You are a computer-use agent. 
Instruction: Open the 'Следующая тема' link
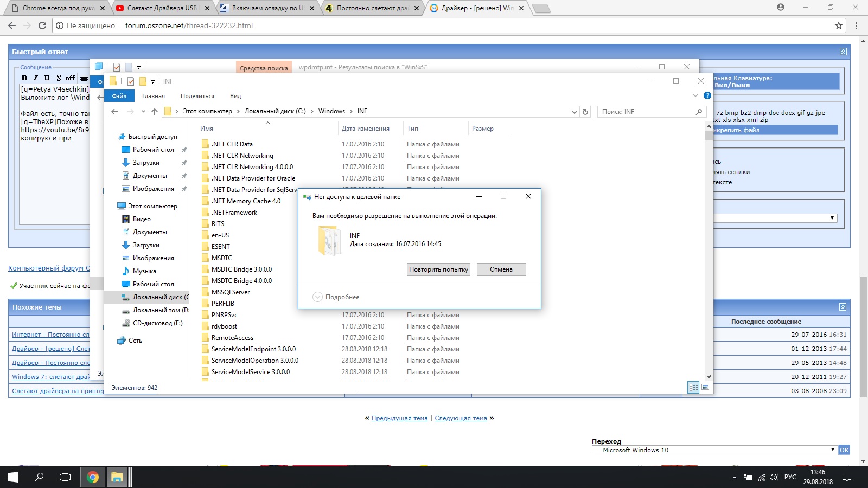coord(461,418)
